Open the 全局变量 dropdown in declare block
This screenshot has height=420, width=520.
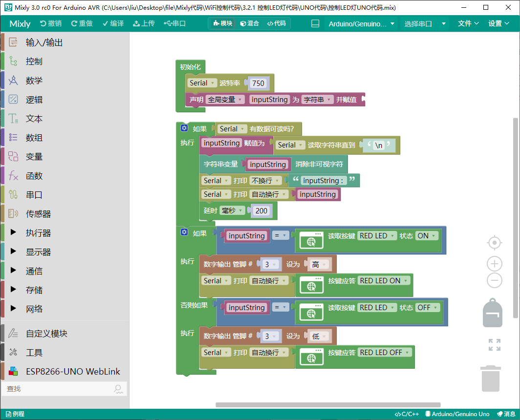[225, 100]
